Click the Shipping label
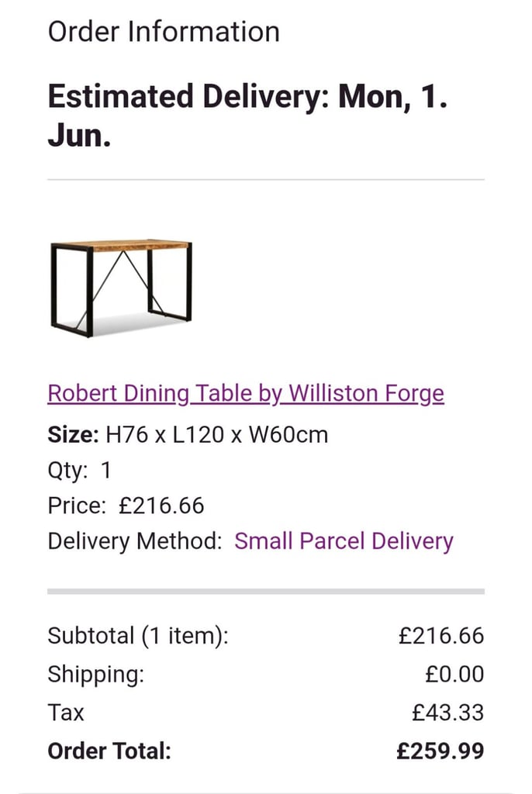 (95, 675)
